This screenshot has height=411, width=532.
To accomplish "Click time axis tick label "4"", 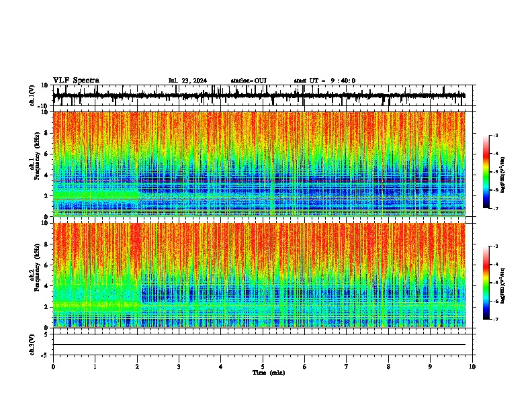I will click(x=221, y=367).
